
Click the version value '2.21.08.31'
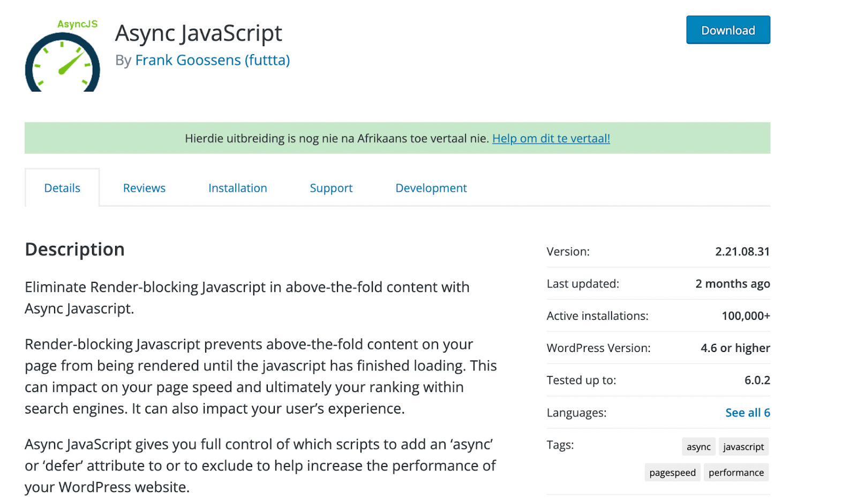[x=742, y=251]
